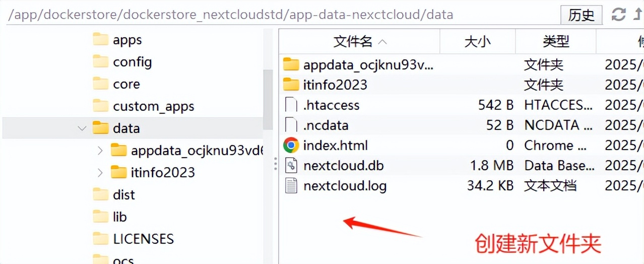The width and height of the screenshot is (644, 264).
Task: Click appdata_ocjknu93v... folder icon in file list
Action: [291, 64]
